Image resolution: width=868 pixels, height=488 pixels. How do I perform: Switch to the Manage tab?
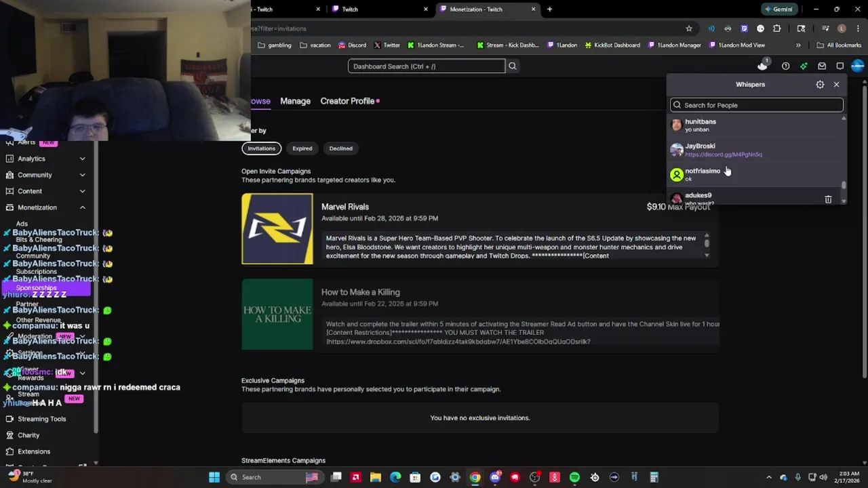click(x=295, y=101)
